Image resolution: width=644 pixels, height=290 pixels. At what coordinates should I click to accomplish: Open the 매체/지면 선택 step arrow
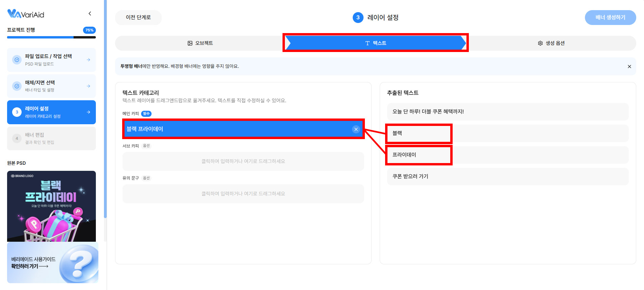[88, 86]
